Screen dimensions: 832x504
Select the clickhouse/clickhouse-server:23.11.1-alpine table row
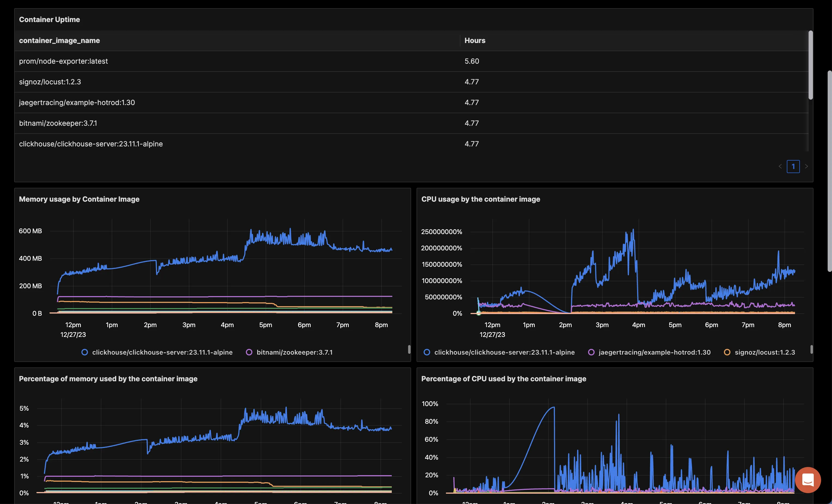411,144
